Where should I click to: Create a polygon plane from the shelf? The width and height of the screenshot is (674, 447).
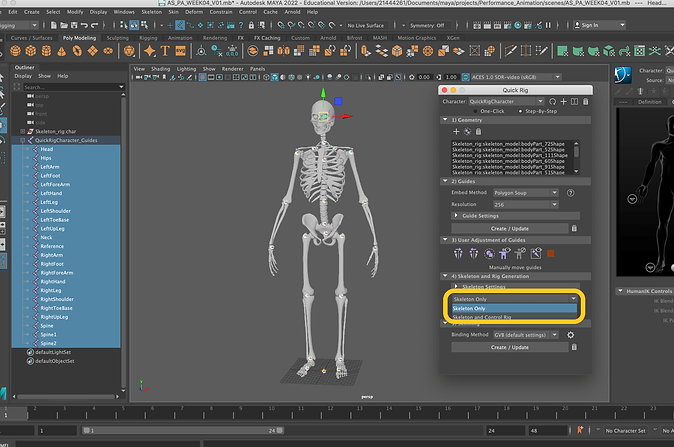click(92, 51)
